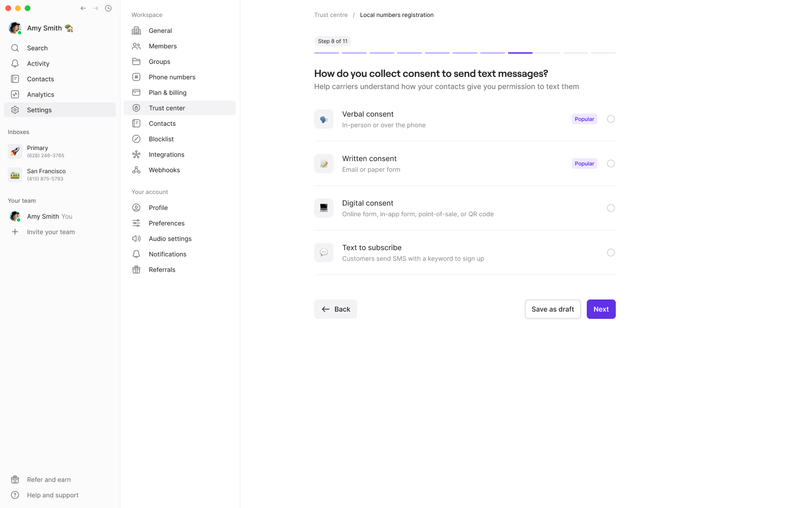
Task: Click the Profile person icon
Action: [136, 208]
